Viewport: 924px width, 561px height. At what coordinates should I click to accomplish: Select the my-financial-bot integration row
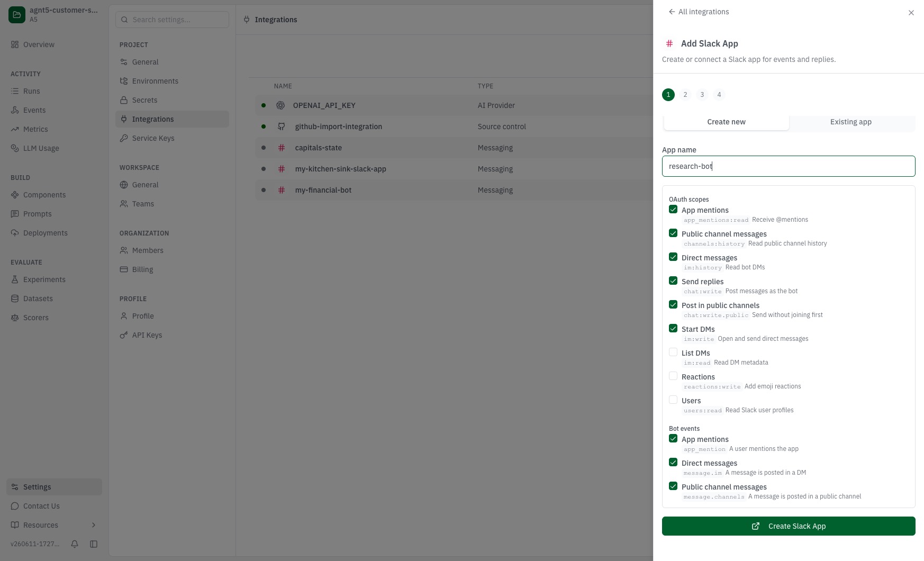point(454,190)
